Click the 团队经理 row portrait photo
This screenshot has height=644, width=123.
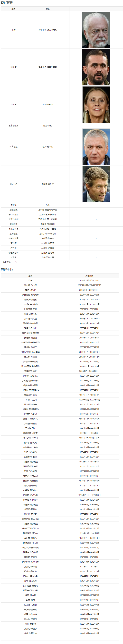coord(96,184)
